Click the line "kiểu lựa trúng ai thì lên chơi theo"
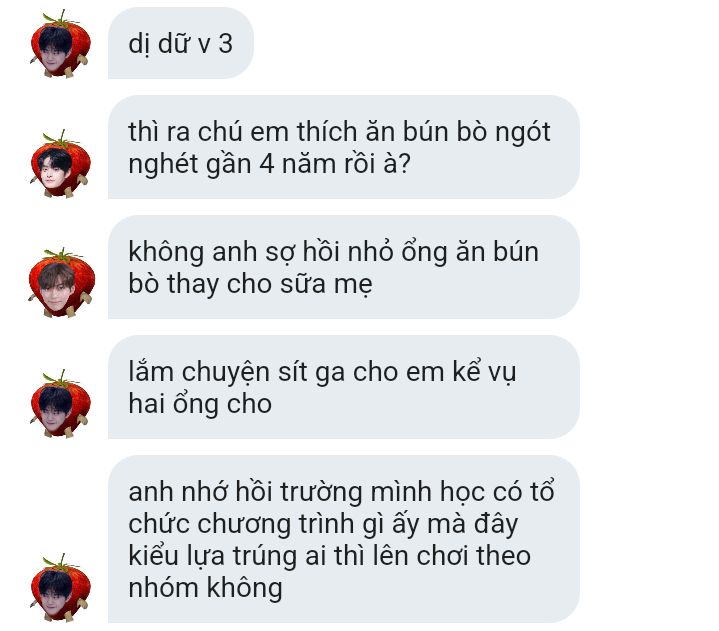 click(330, 556)
